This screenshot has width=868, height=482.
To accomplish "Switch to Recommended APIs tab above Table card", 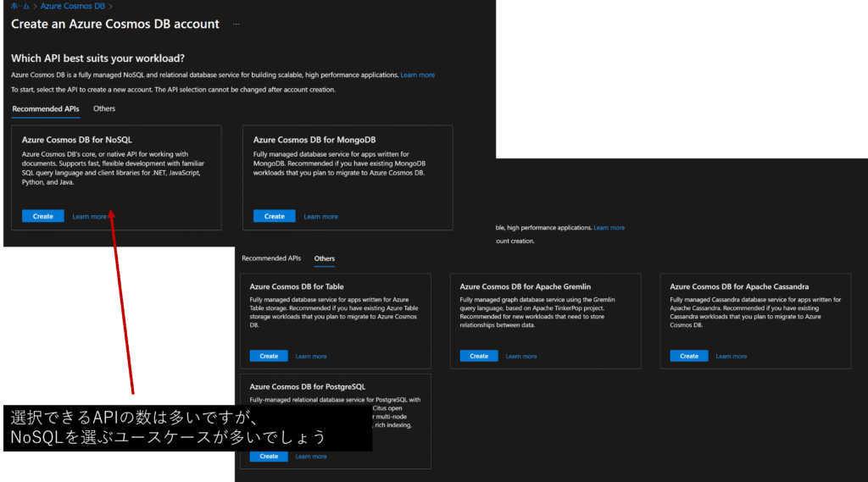I will (x=271, y=258).
